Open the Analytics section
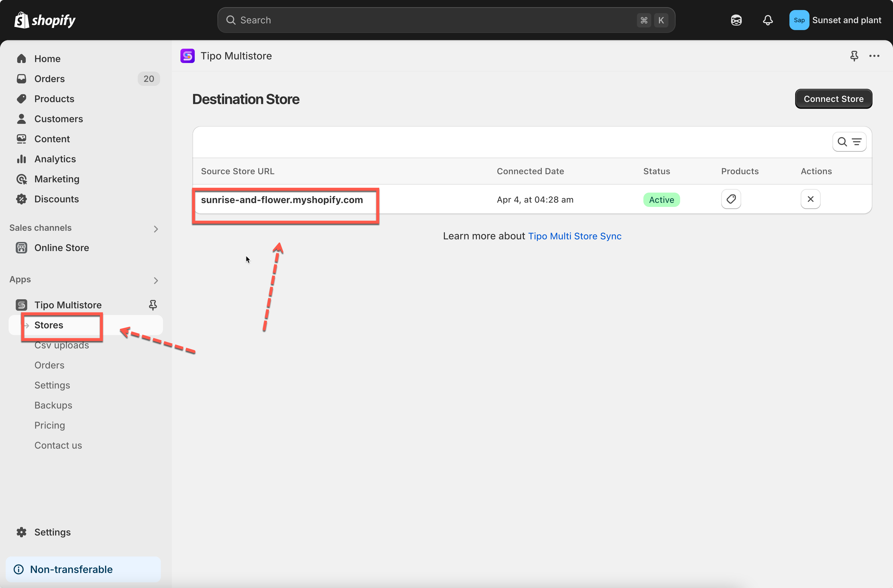 (x=55, y=159)
